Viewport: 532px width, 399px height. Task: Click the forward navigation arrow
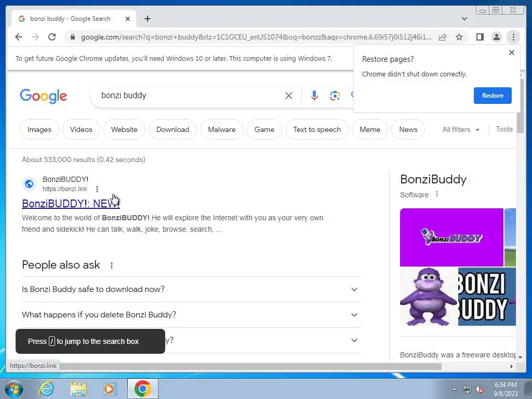coord(35,37)
